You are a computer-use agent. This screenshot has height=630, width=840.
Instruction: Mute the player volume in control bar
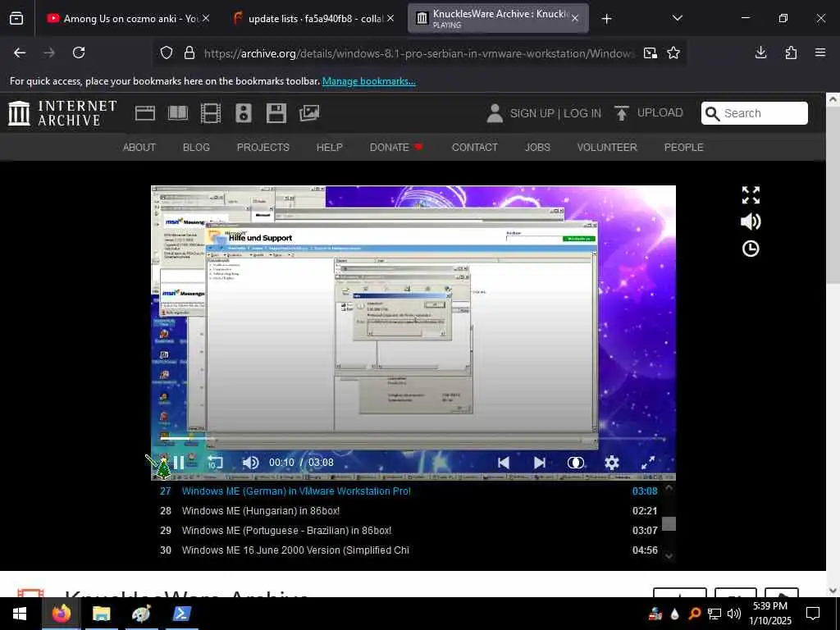[250, 463]
